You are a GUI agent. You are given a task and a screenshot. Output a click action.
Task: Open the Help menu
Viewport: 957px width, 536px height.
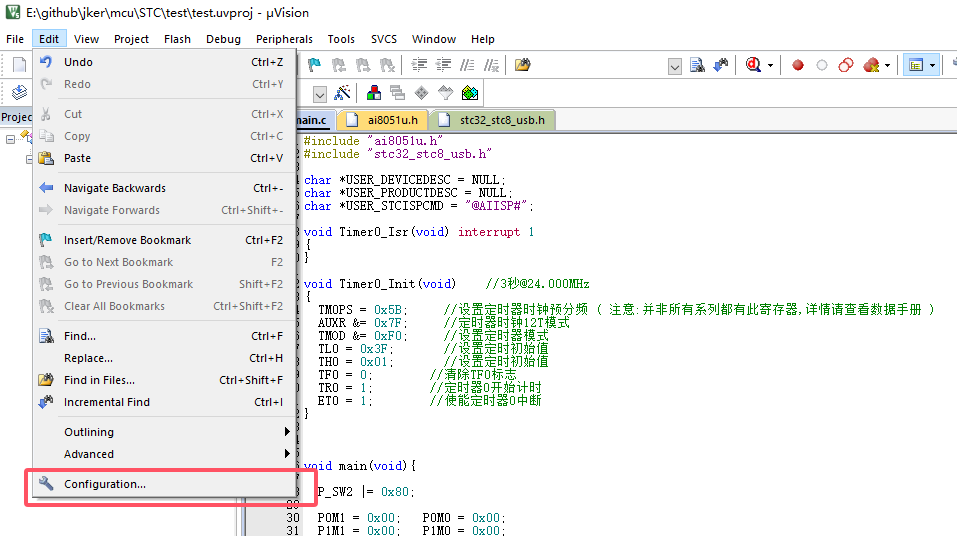[x=483, y=39]
